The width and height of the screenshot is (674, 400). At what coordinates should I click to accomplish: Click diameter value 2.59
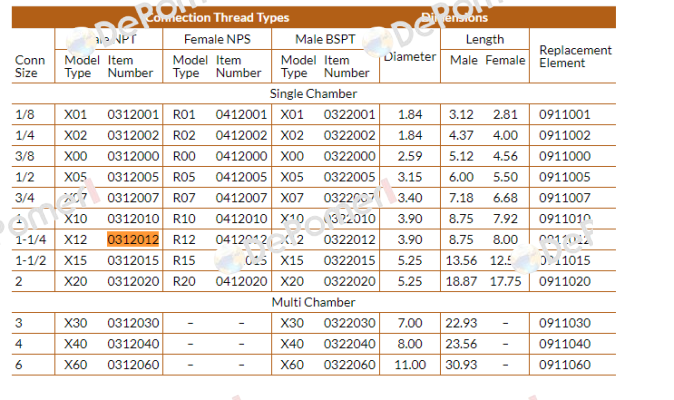pyautogui.click(x=410, y=156)
